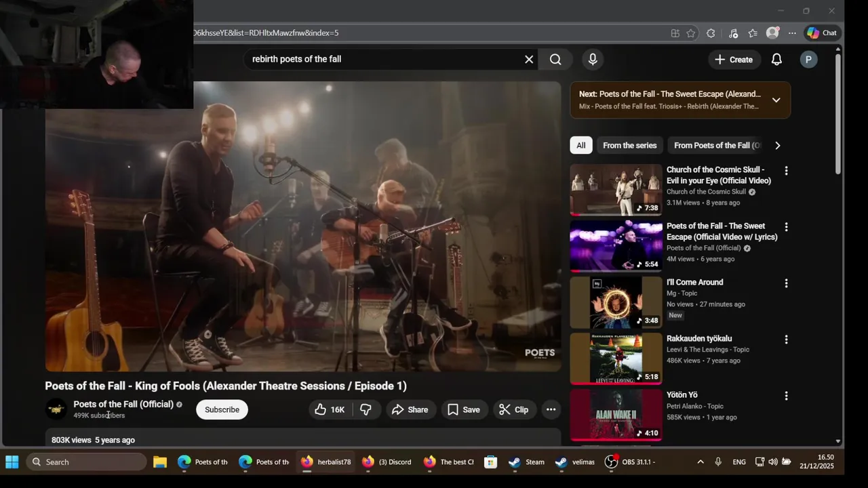Select the 'From the series' chip
This screenshot has height=488, width=868.
[x=630, y=145]
